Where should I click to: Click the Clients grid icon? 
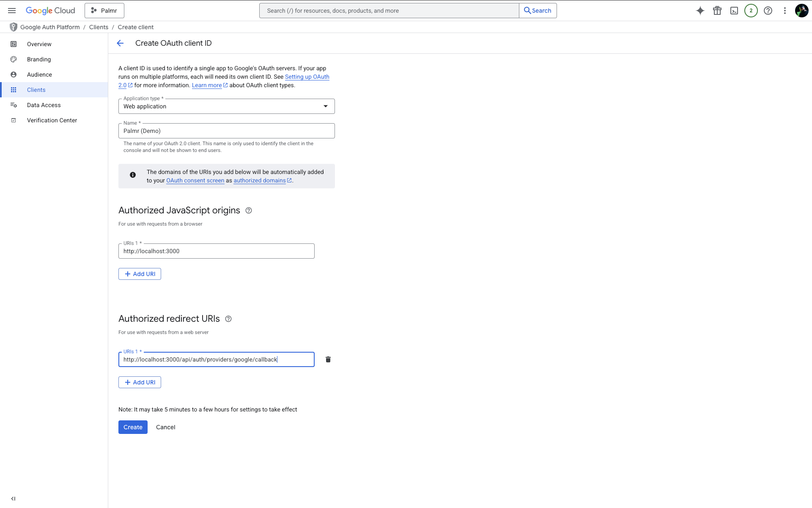[x=14, y=90]
